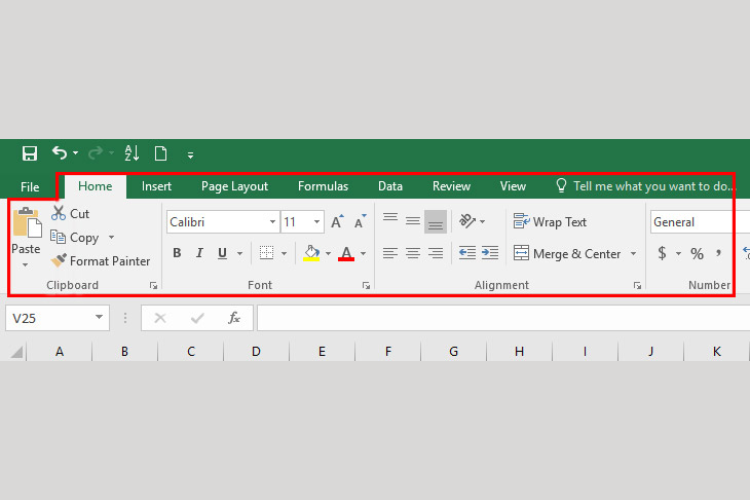
Task: Open the font size 11 dropdown
Action: [x=317, y=222]
